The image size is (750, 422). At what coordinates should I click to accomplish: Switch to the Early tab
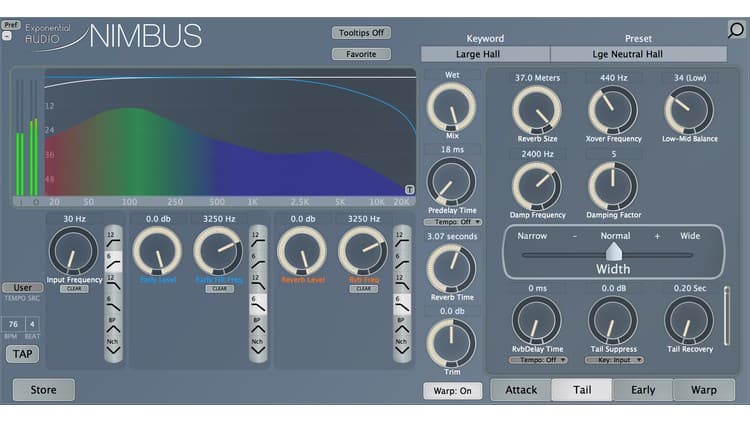coord(643,390)
